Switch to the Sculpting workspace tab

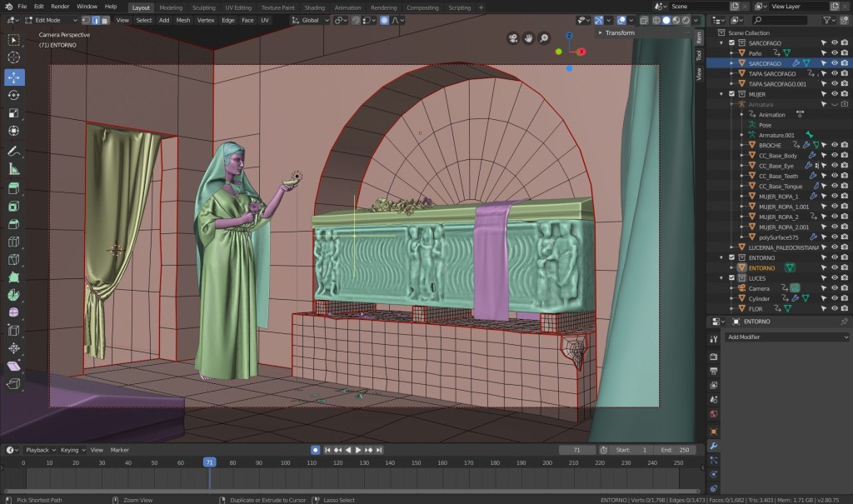pos(203,7)
